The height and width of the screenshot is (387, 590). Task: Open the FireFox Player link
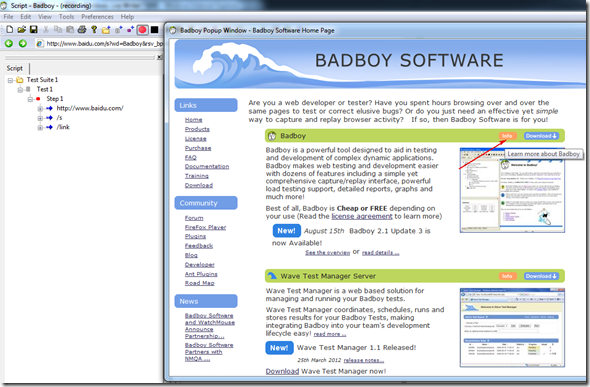(x=205, y=227)
